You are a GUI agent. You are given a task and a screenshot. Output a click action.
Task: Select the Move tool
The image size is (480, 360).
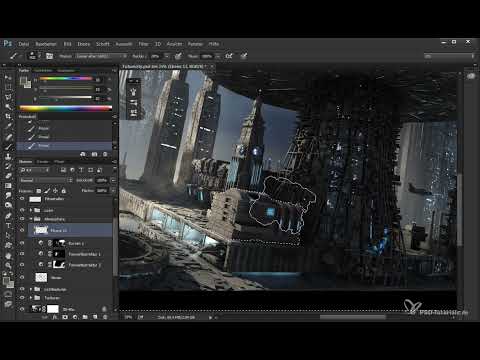(x=8, y=77)
